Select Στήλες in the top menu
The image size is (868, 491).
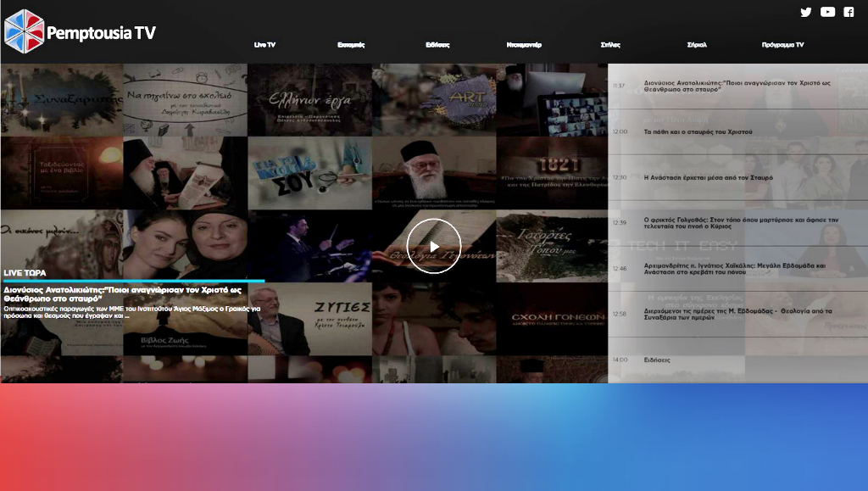610,45
